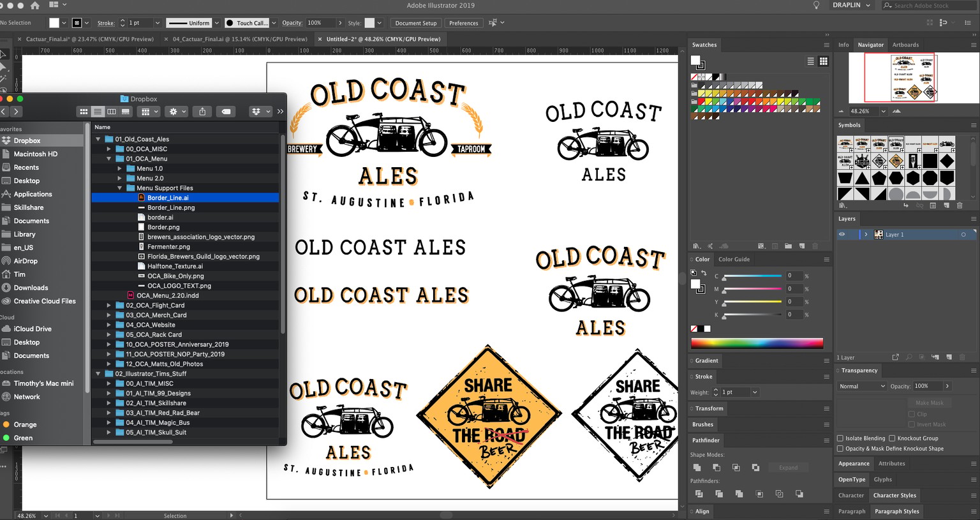Viewport: 980px width, 520px height.
Task: Open the Dropbox toolbar icon menu in Finder
Action: click(259, 112)
